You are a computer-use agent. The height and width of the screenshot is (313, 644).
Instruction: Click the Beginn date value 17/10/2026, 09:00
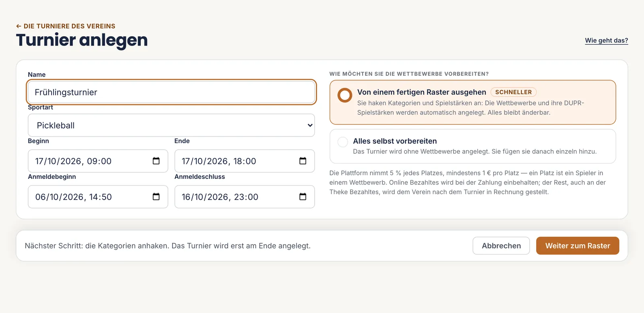(73, 161)
